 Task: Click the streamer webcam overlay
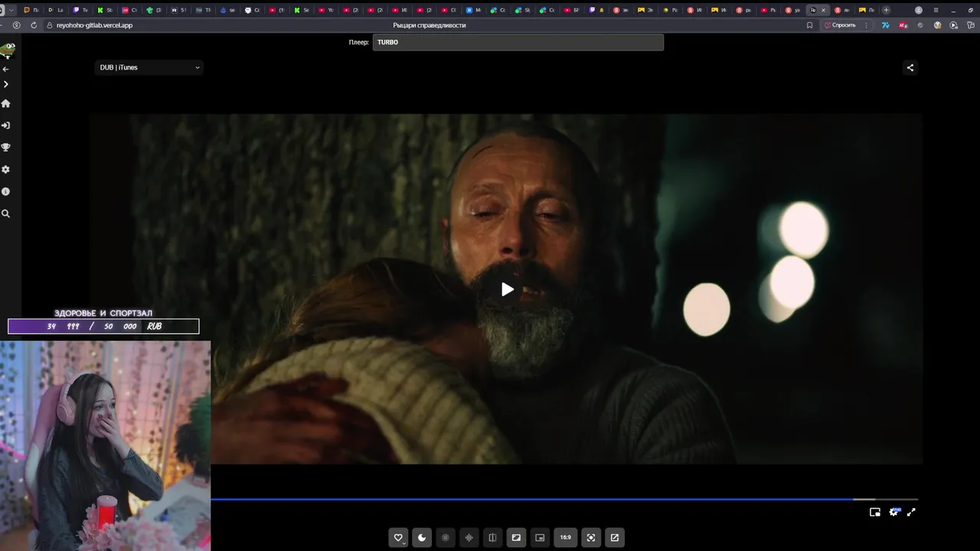tap(105, 445)
